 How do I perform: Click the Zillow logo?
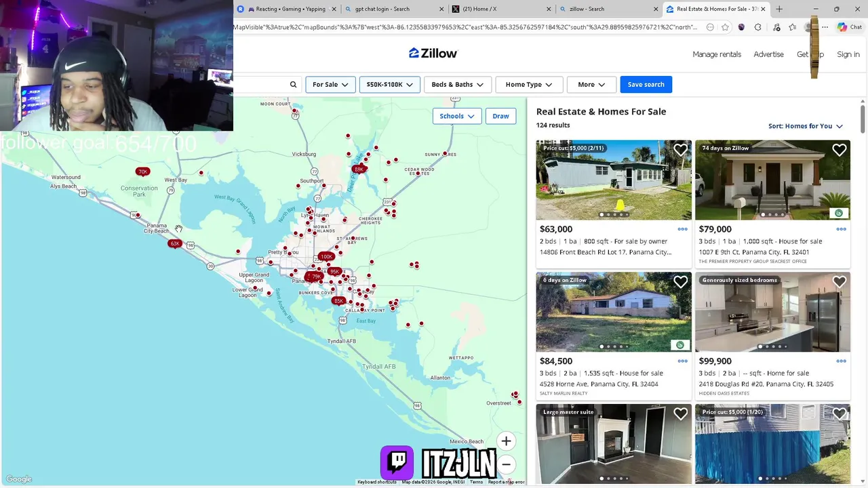point(433,54)
